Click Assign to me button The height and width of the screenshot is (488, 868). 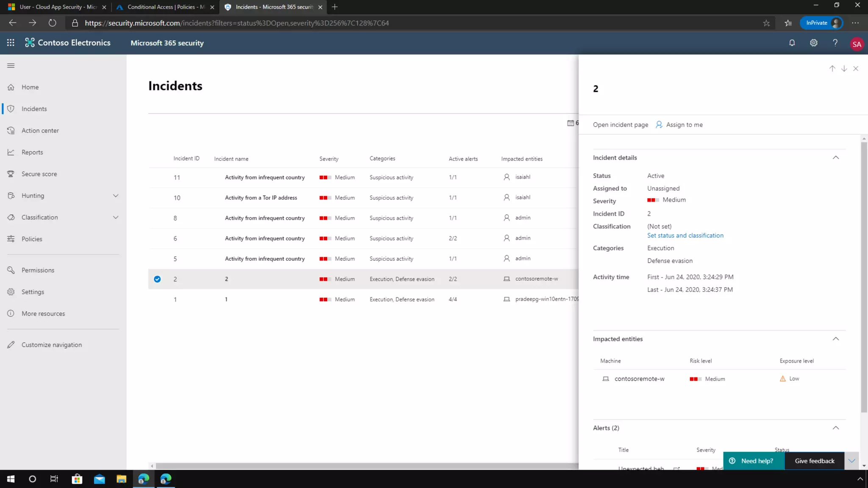click(679, 125)
